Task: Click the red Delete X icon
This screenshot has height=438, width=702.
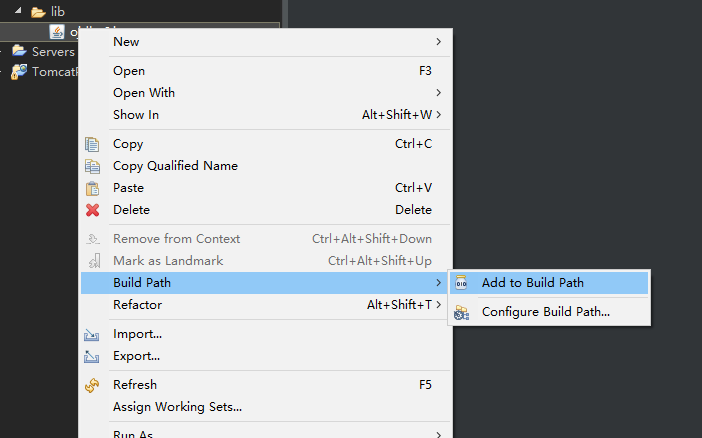Action: point(93,210)
